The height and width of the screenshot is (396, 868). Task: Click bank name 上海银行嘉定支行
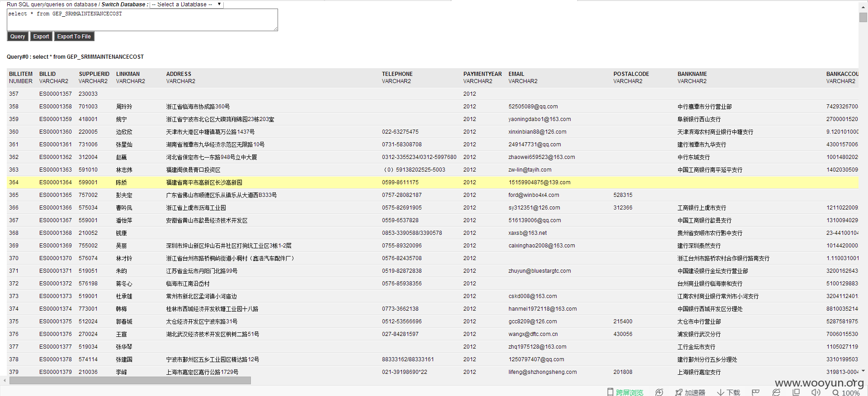tap(699, 372)
